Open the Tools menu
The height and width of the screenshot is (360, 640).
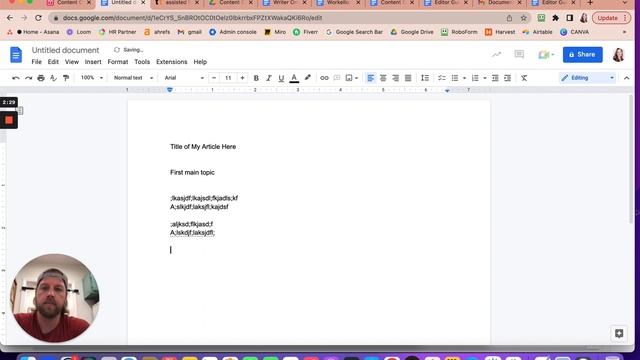coord(142,62)
